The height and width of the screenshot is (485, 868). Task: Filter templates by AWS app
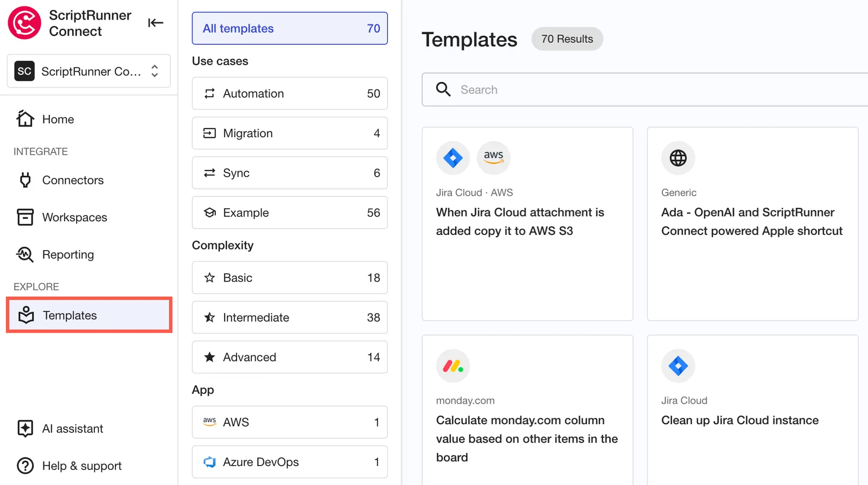[x=290, y=422]
